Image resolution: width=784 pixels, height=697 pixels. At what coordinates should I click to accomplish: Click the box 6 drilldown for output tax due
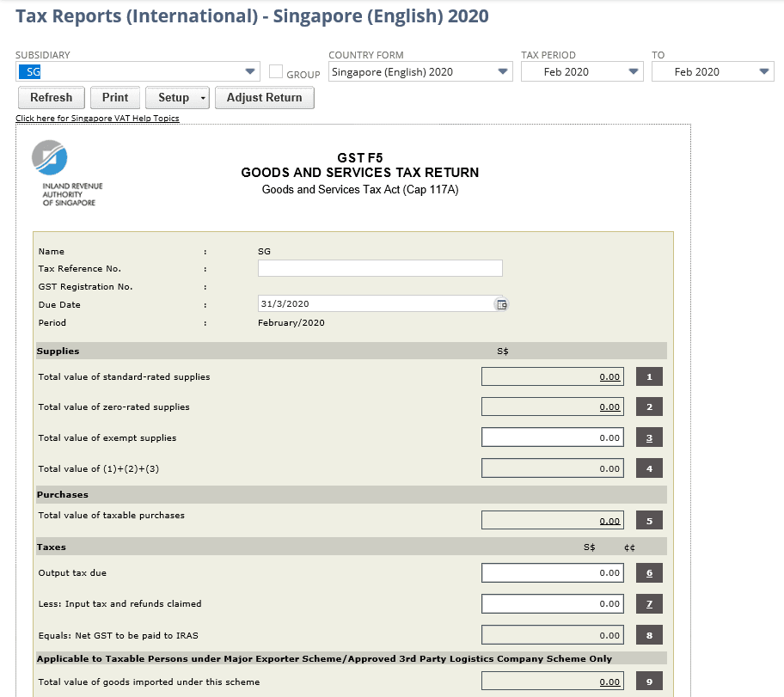click(649, 572)
